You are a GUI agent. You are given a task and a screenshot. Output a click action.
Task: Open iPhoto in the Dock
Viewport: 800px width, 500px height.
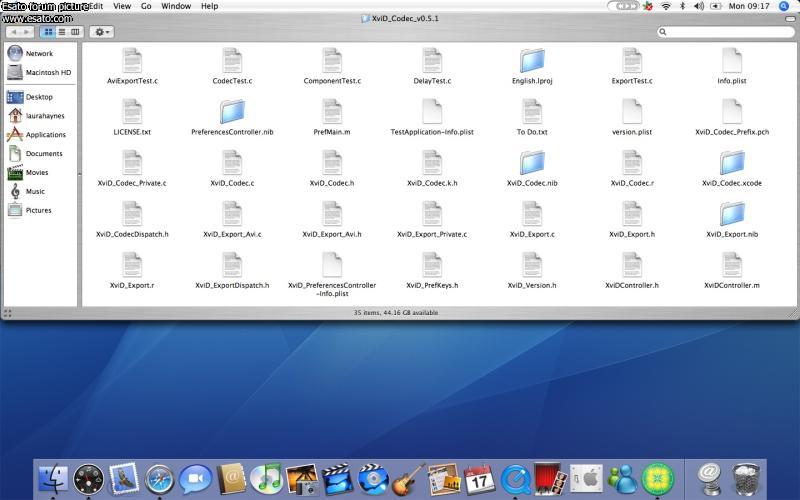coord(302,479)
